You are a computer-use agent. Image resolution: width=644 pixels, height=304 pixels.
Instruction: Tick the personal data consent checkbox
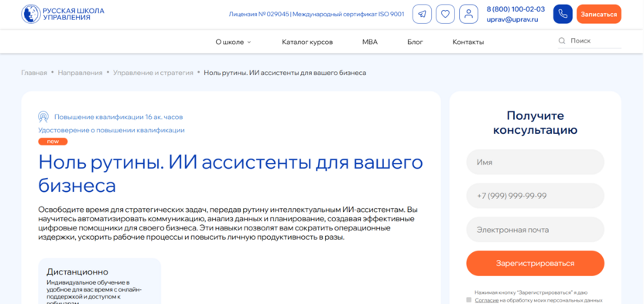(469, 300)
